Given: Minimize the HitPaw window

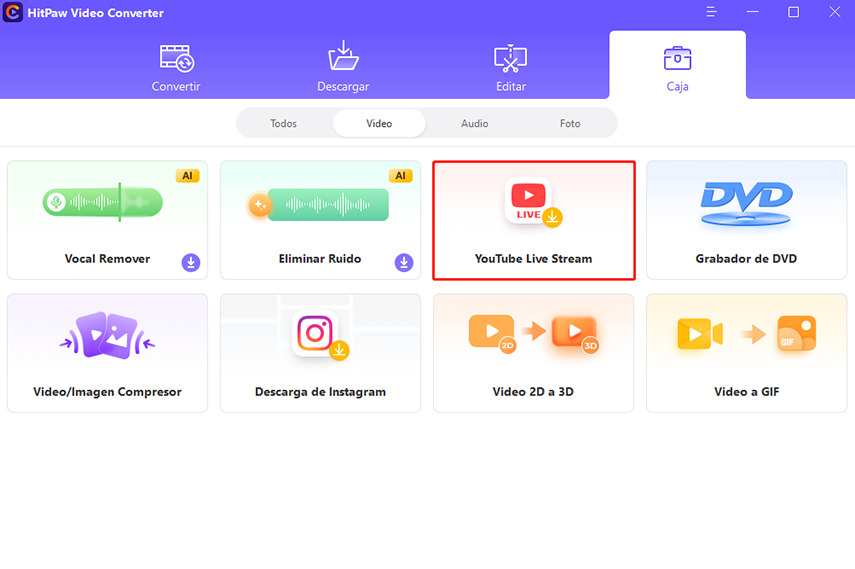Looking at the screenshot, I should click(x=752, y=12).
